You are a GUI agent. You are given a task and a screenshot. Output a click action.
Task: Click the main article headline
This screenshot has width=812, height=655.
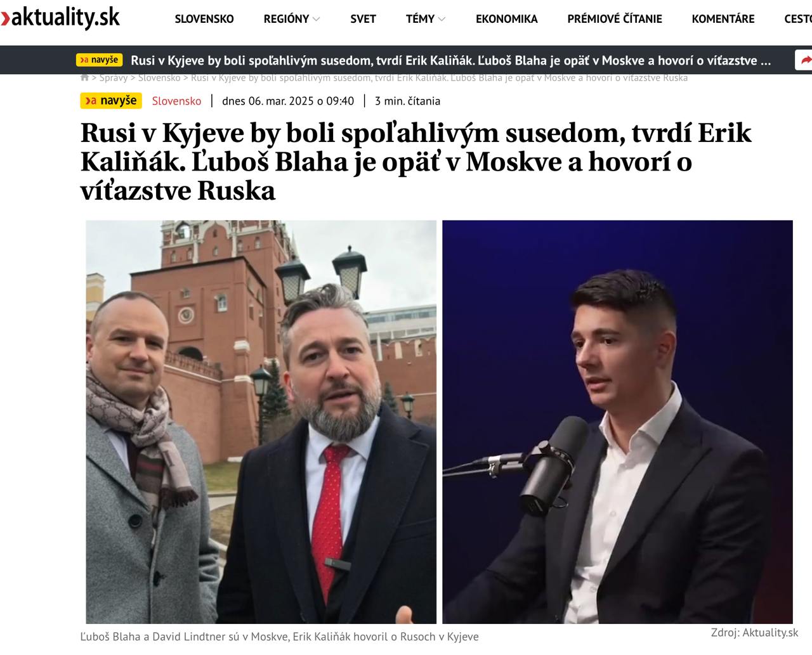(416, 162)
